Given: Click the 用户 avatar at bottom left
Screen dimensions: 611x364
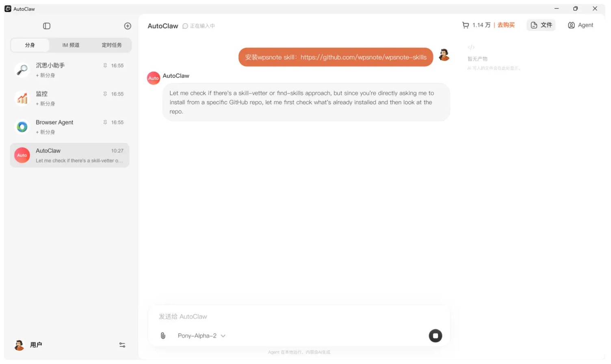Looking at the screenshot, I should tap(19, 345).
